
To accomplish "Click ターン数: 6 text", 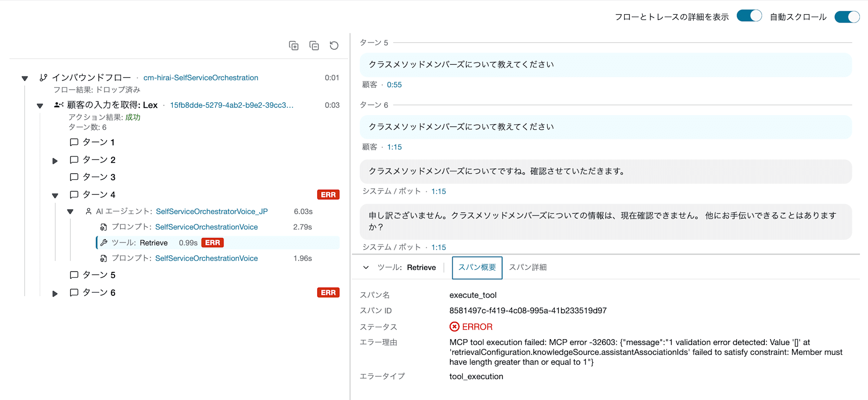I will pos(87,127).
